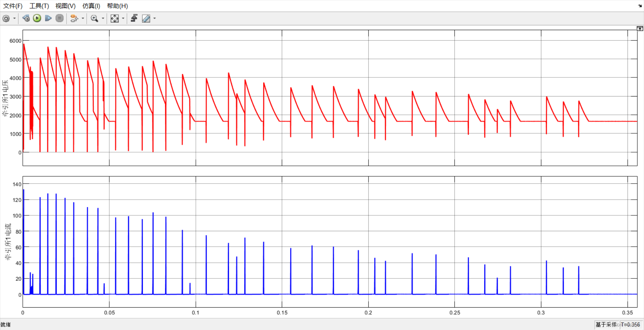Open the 帮助(H) menu
644x330 pixels.
pos(117,6)
